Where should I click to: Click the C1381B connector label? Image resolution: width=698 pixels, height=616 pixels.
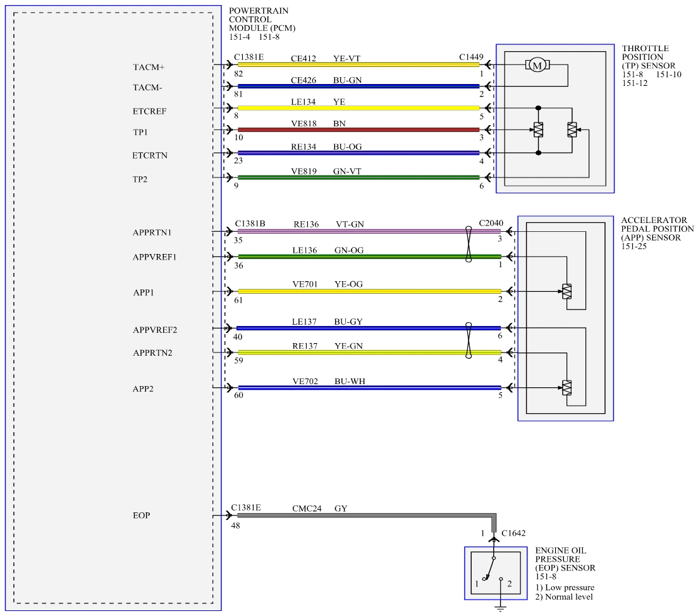click(x=250, y=223)
